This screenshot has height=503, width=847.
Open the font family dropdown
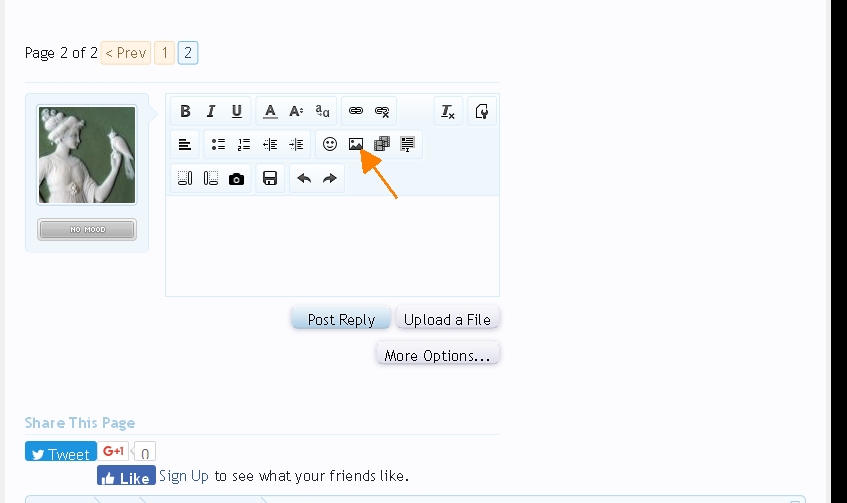pyautogui.click(x=322, y=111)
